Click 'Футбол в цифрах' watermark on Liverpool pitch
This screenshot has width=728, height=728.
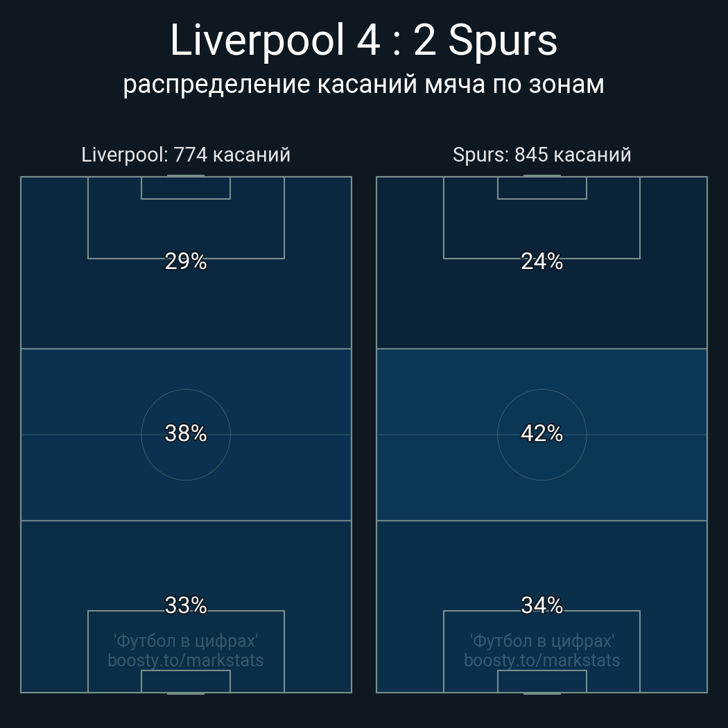(186, 641)
